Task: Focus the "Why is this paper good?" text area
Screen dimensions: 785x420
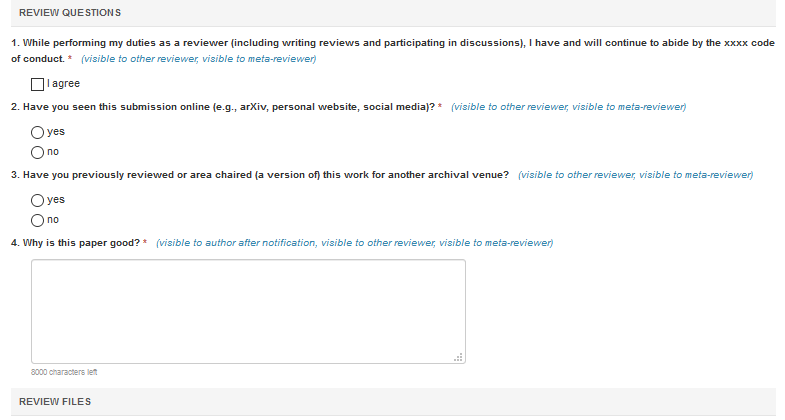Action: 248,311
